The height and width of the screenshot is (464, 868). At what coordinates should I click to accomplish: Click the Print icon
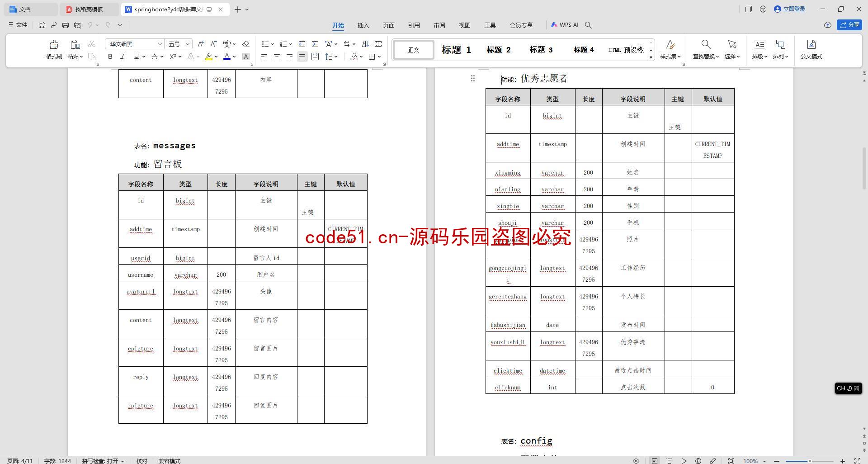[66, 25]
